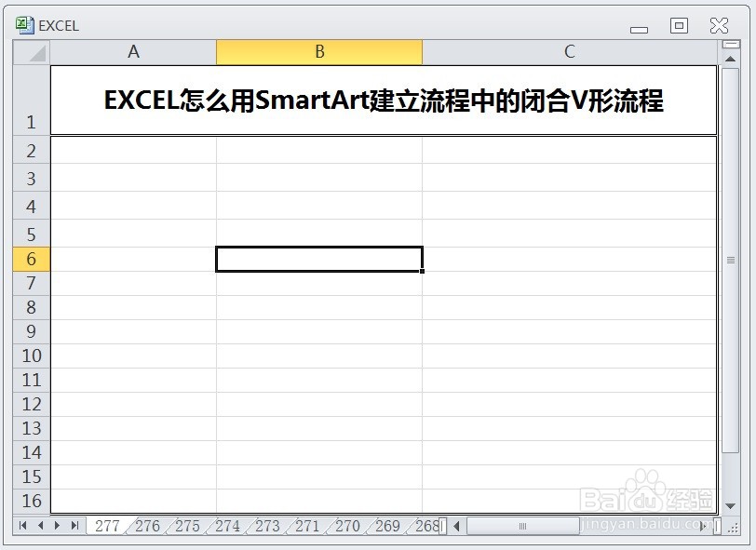This screenshot has height=550, width=756.
Task: Select column C header
Action: click(570, 52)
